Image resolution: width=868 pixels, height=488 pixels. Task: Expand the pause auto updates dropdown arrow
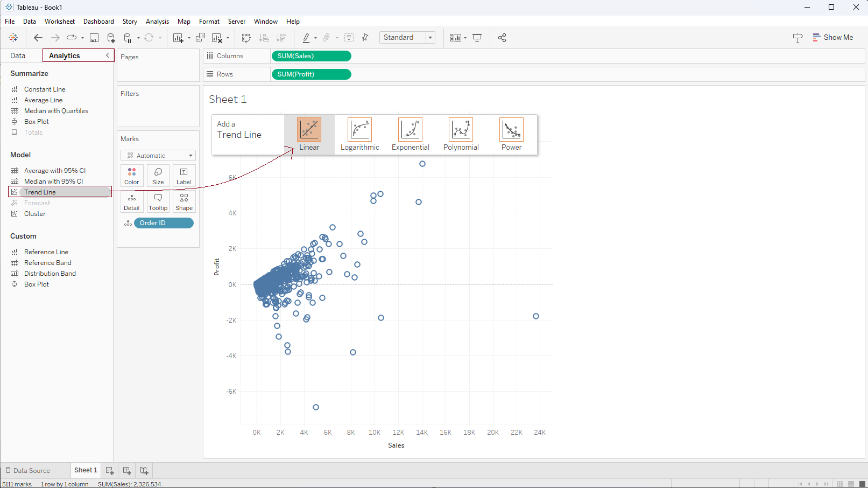point(138,38)
